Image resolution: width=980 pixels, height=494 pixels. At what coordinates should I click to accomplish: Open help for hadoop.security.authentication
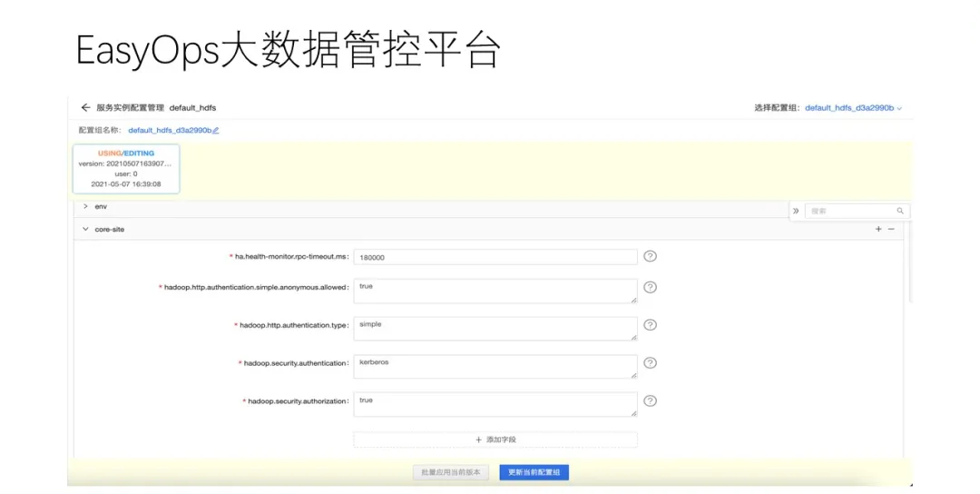click(650, 362)
